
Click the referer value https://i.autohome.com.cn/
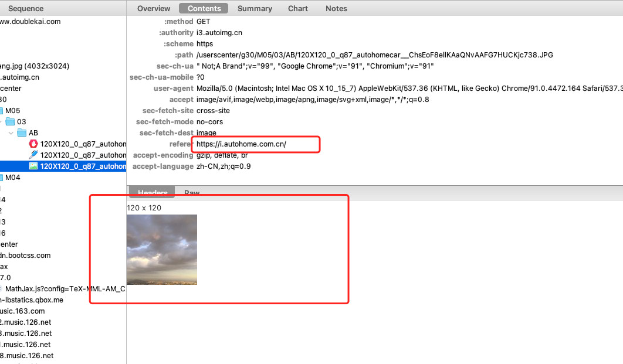(241, 144)
